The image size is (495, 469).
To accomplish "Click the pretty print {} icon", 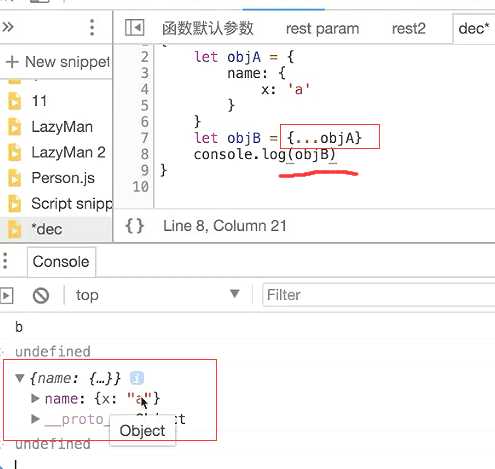I will (135, 226).
